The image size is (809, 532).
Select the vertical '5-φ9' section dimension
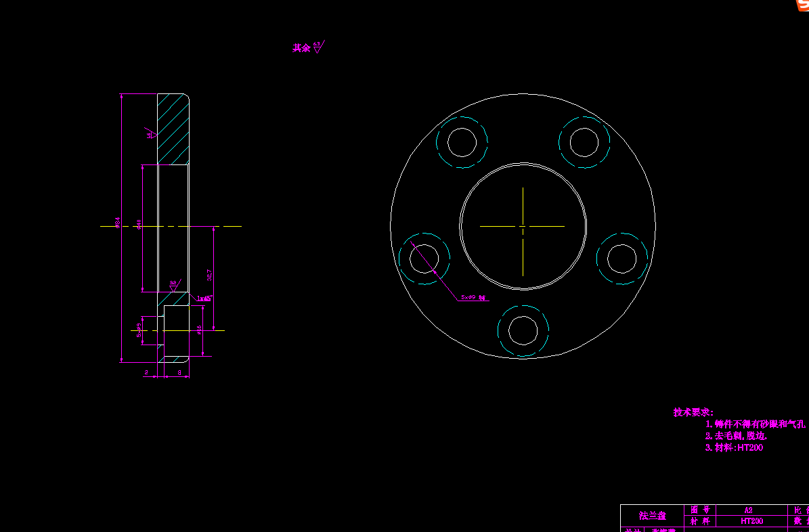[139, 331]
